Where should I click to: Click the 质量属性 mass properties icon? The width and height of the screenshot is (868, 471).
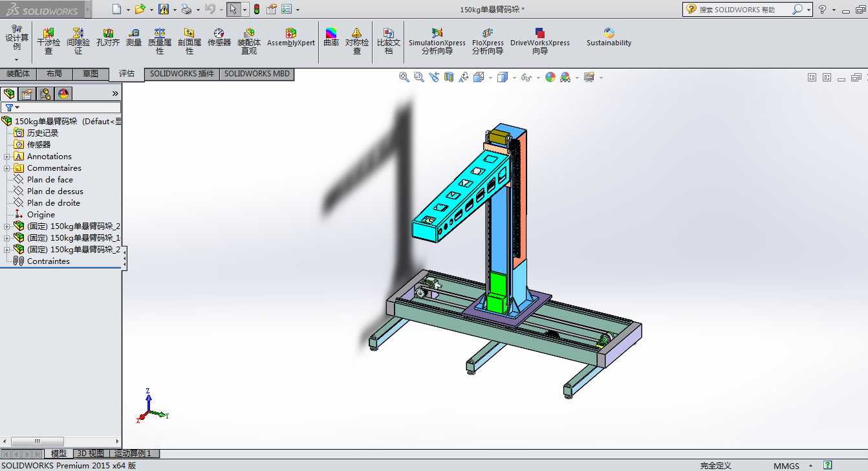(x=160, y=38)
